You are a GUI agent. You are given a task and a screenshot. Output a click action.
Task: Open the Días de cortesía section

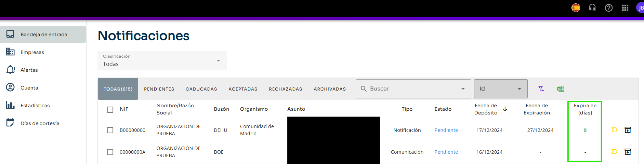point(43,123)
